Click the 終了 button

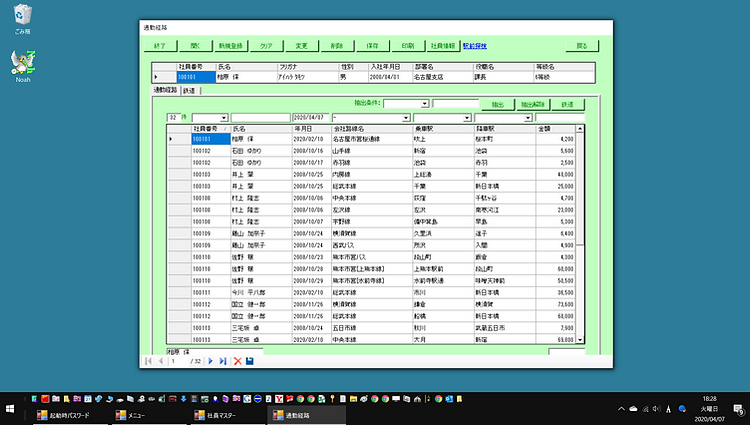point(161,46)
